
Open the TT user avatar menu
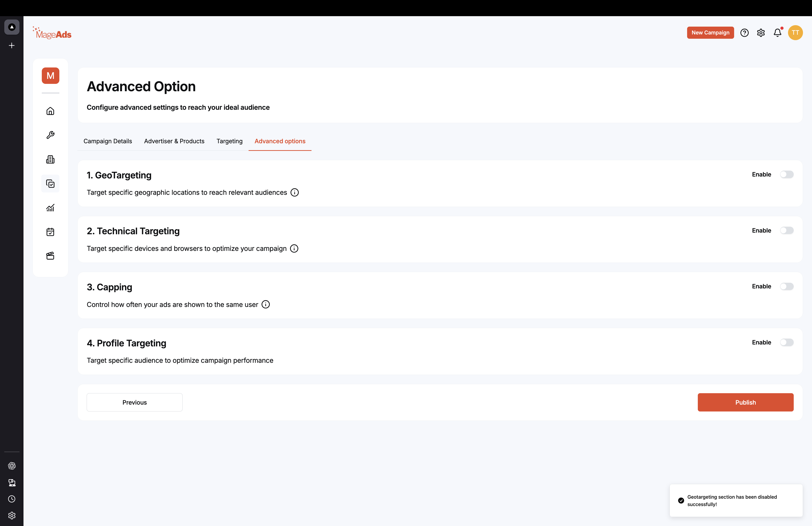pos(795,33)
